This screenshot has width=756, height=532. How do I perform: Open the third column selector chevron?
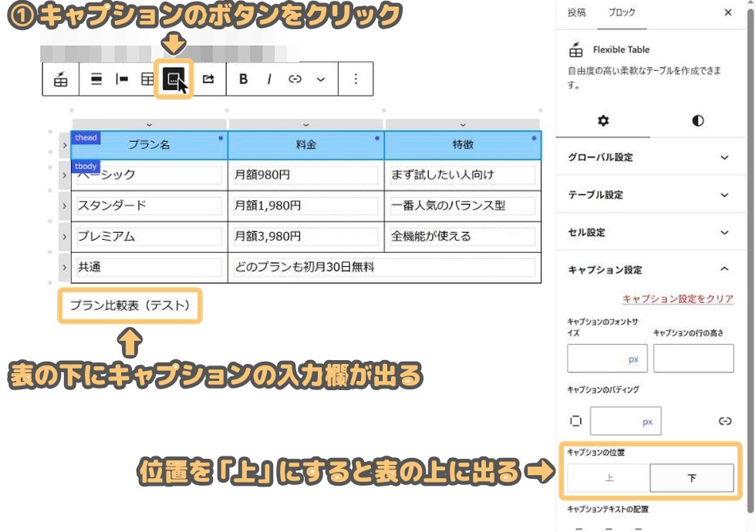[463, 125]
